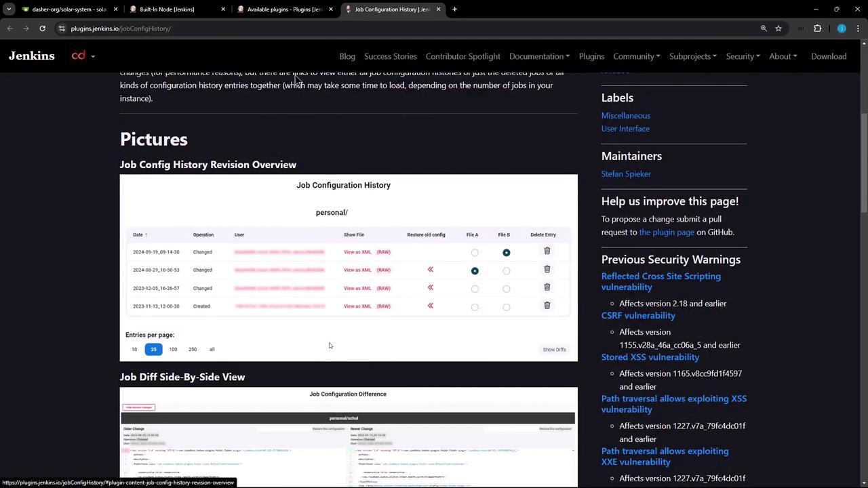Close the Built-In Node tab
The width and height of the screenshot is (868, 488).
(223, 9)
